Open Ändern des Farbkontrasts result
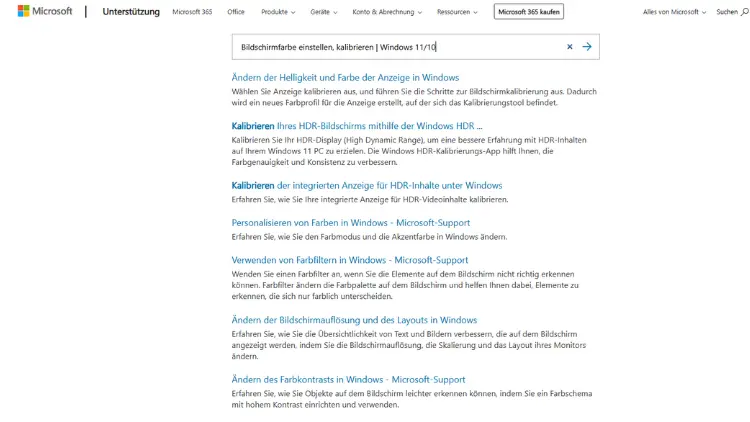This screenshot has width=750, height=422. pos(348,380)
